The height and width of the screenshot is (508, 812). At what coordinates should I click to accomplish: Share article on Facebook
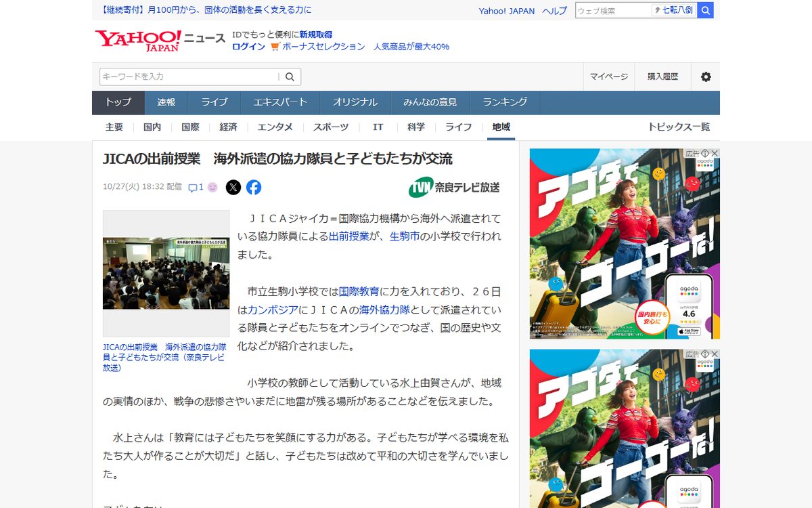[254, 188]
